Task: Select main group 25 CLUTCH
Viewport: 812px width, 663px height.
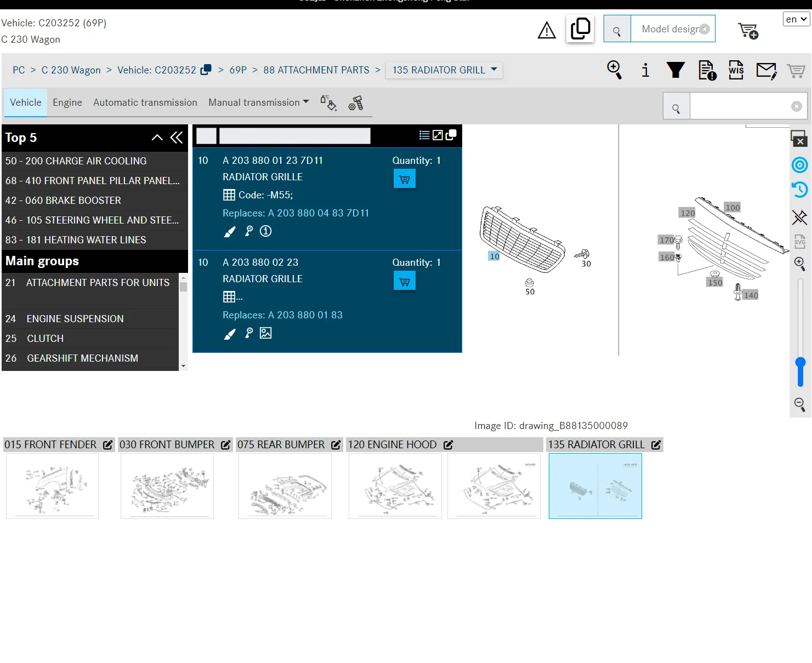Action: click(x=90, y=339)
